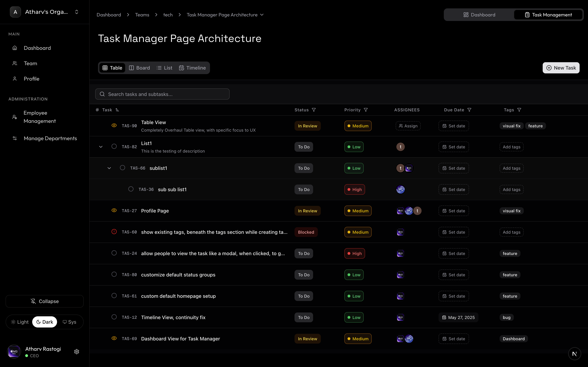
Task: Toggle the status circle of TAS-36
Action: (131, 189)
